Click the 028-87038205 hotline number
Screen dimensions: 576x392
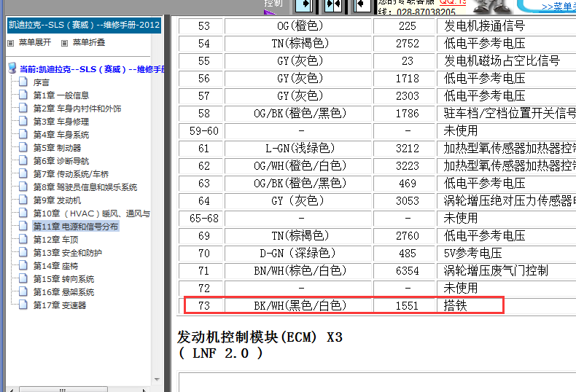point(425,12)
